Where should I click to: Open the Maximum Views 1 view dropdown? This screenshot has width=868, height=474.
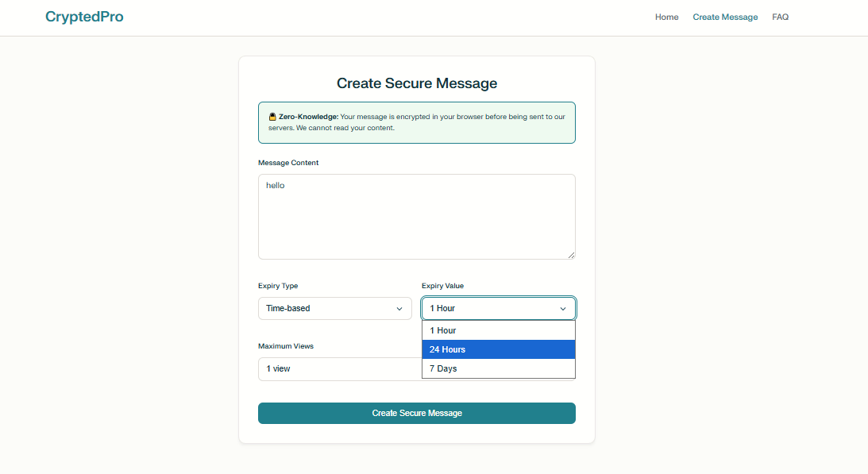(339, 369)
